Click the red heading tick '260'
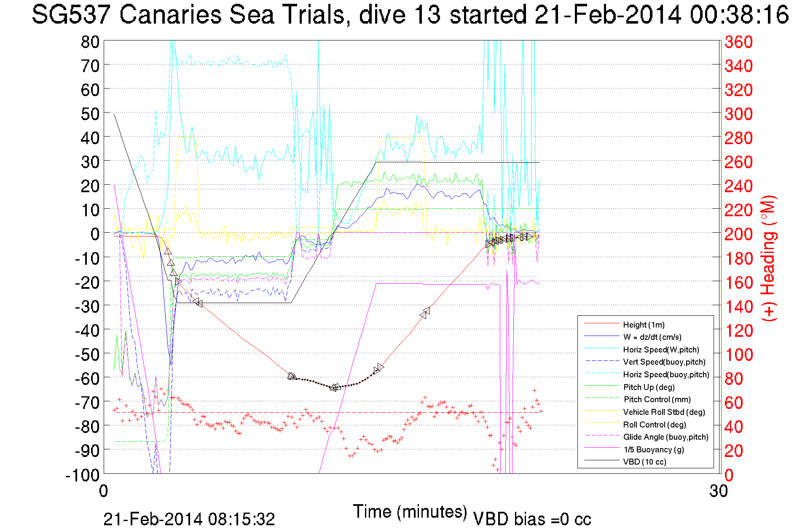Viewport: 797px width, 532px height. click(738, 162)
